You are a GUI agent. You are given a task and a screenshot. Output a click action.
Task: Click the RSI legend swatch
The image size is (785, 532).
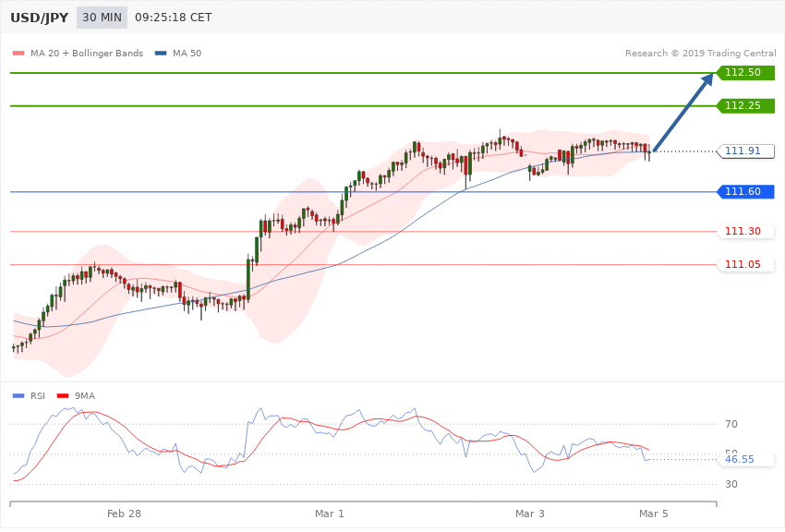coord(18,396)
